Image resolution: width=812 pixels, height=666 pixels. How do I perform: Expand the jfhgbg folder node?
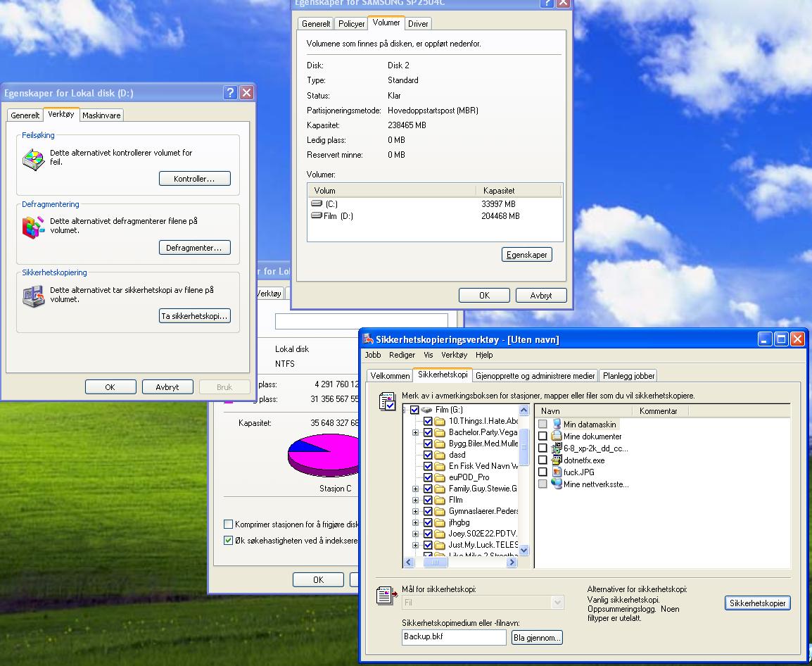click(415, 522)
